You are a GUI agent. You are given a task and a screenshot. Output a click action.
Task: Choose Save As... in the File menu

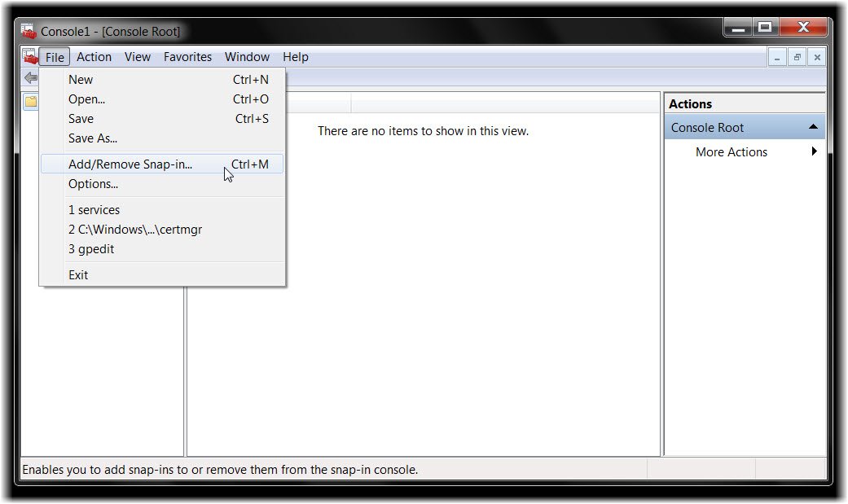pos(162,138)
